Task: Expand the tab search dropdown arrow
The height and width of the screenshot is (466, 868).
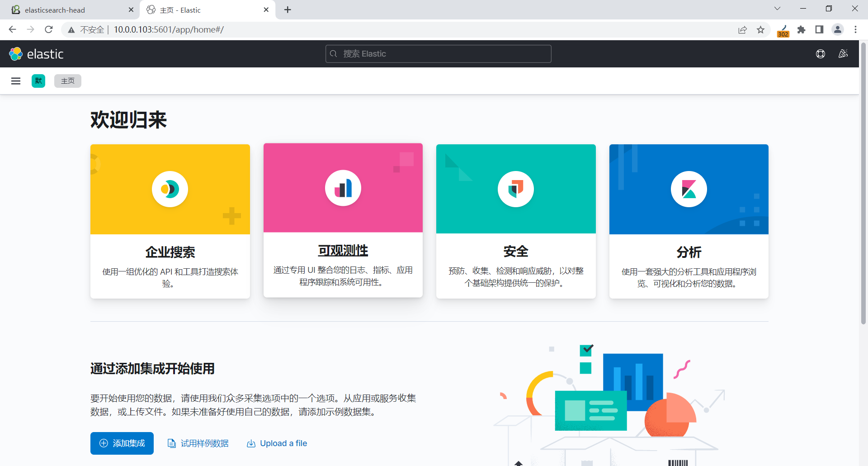Action: pos(778,9)
